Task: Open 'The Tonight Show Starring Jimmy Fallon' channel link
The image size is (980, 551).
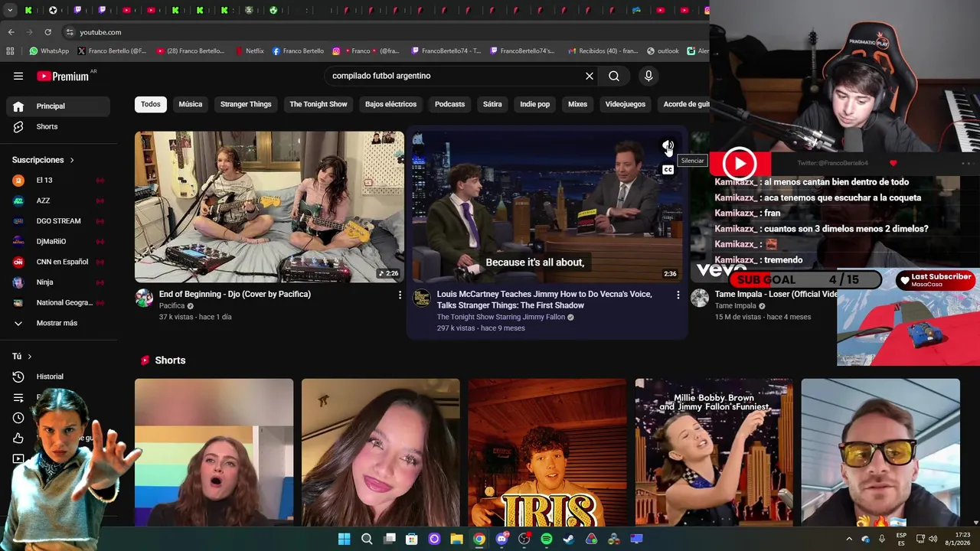Action: point(501,317)
